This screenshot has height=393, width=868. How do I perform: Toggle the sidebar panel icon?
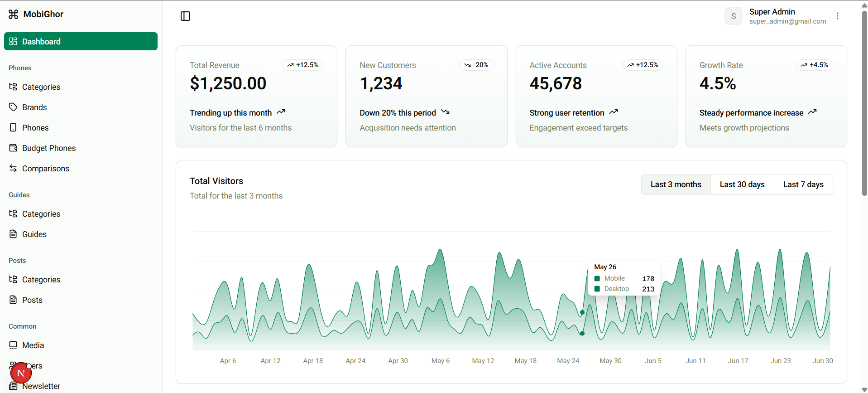tap(185, 16)
